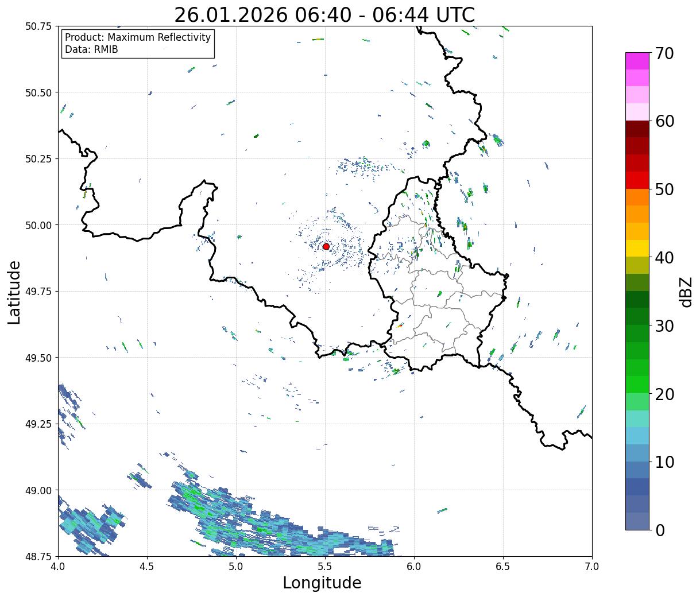Click the colorbar tick label 10
This screenshot has height=597, width=700.
664,462
